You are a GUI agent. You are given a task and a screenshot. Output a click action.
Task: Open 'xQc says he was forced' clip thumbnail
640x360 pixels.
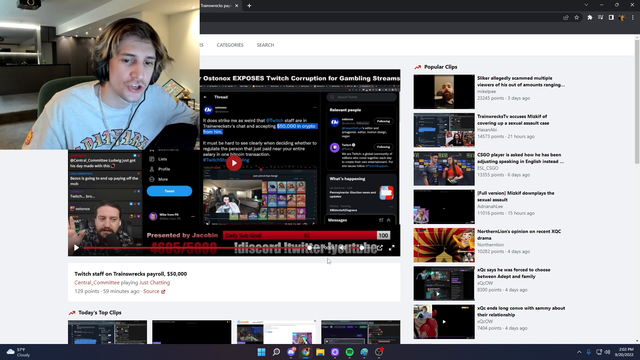[444, 284]
